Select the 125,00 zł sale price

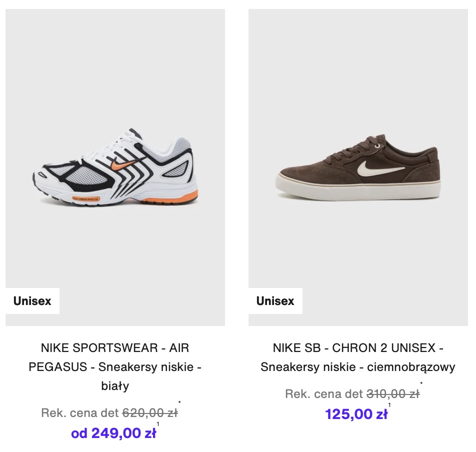click(x=356, y=414)
